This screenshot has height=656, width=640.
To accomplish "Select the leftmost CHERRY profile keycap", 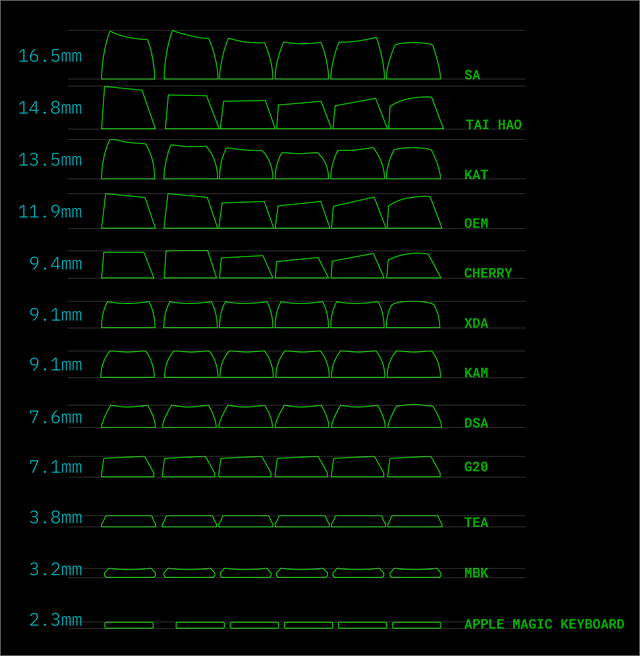I will tap(126, 265).
